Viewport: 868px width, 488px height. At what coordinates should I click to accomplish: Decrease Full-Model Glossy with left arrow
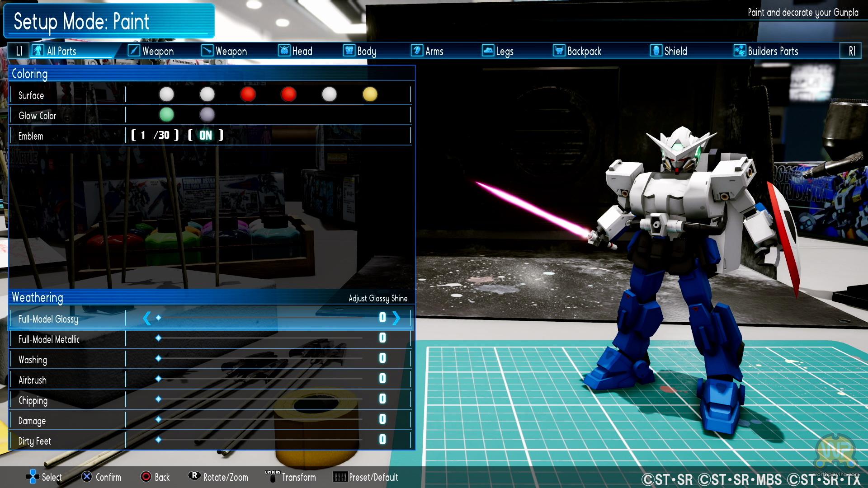146,318
